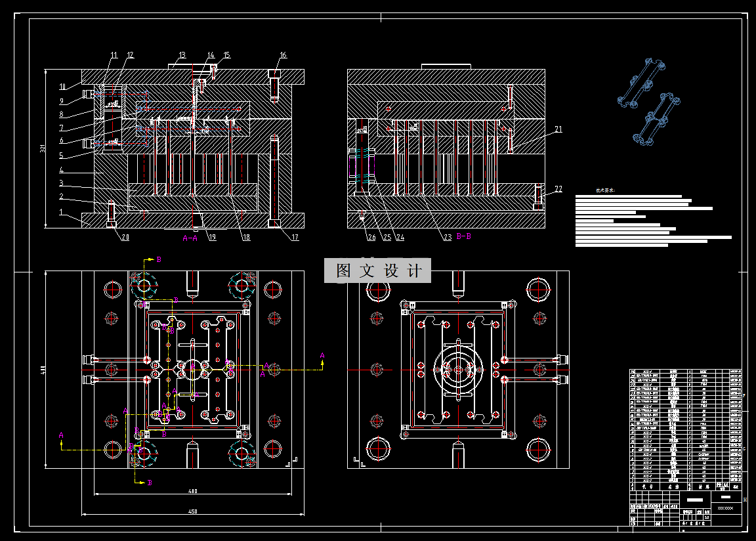
Task: Click part callout number 21
Action: coord(558,129)
